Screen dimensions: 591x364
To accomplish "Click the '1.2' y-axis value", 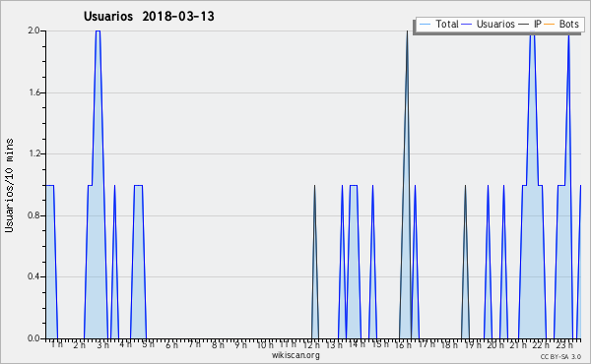I will pyautogui.click(x=33, y=153).
